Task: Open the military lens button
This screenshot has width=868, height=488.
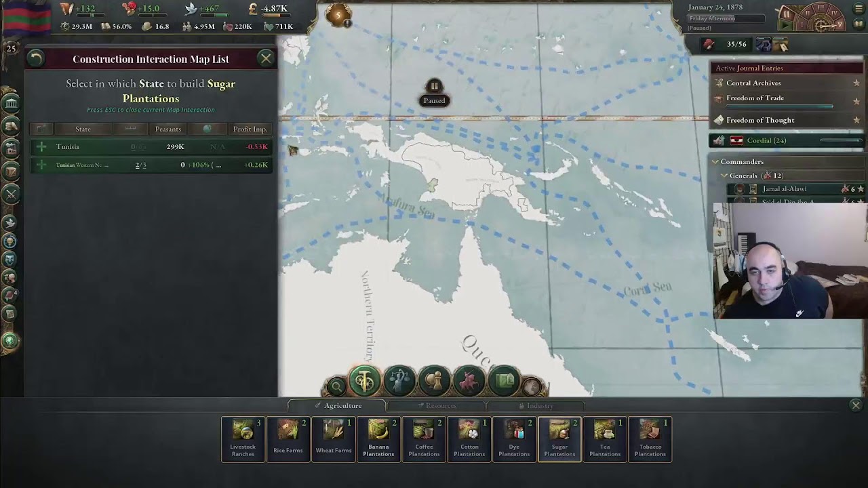Action: (469, 381)
